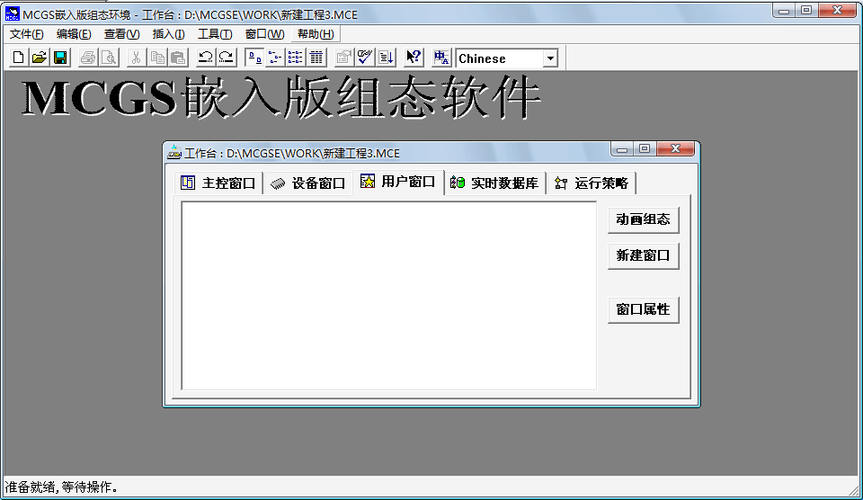Click the print icon in the toolbar
The height and width of the screenshot is (500, 863).
tap(88, 57)
